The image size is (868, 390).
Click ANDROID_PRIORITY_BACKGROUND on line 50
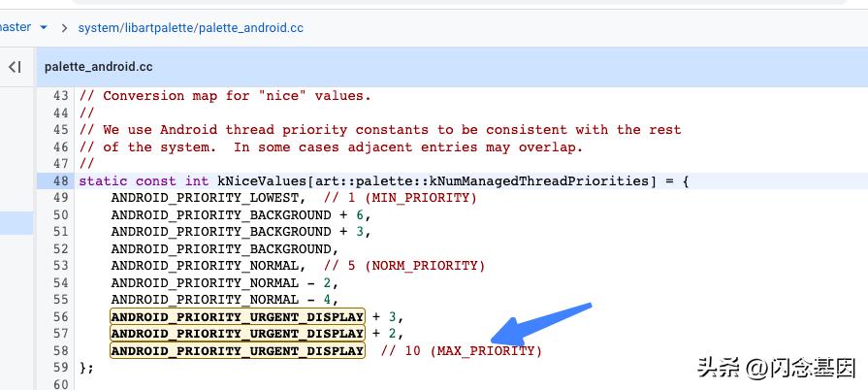(x=221, y=214)
